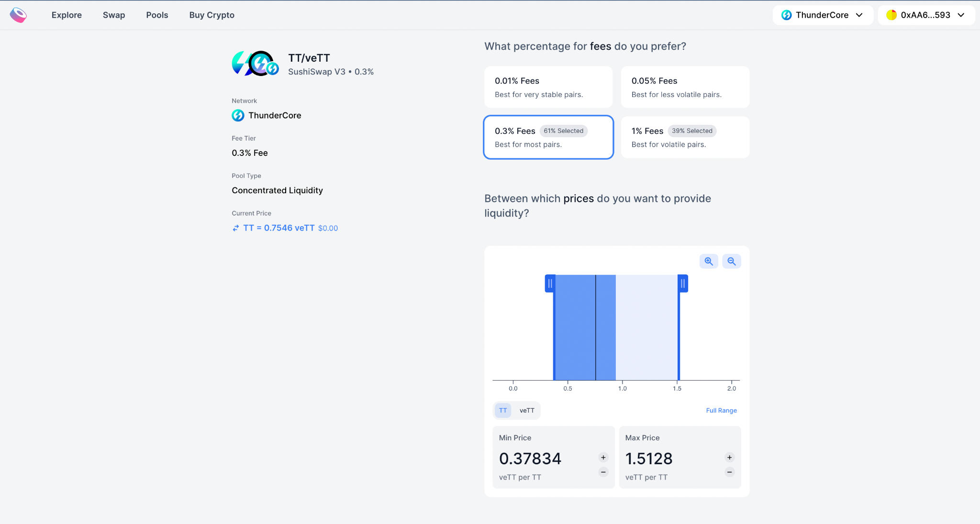Switch price denomination to veTT
The image size is (980, 524).
click(527, 410)
